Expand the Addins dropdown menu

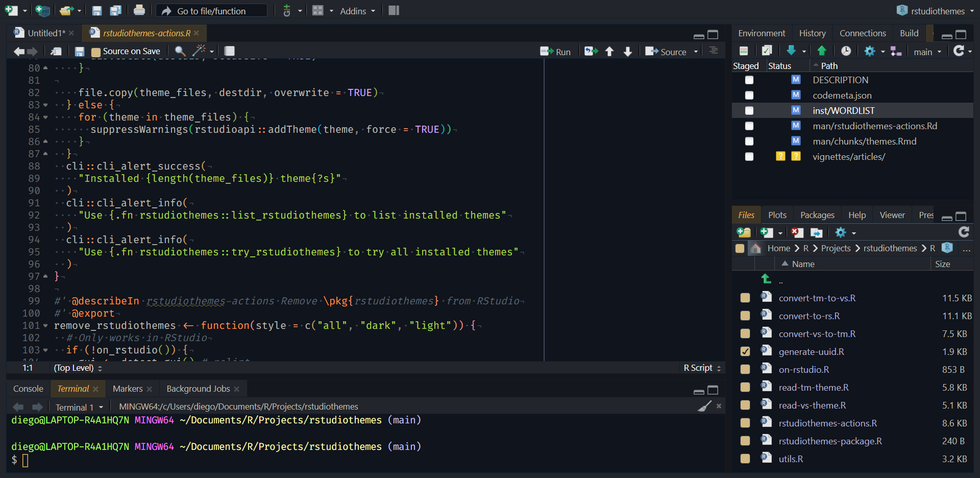click(x=357, y=11)
